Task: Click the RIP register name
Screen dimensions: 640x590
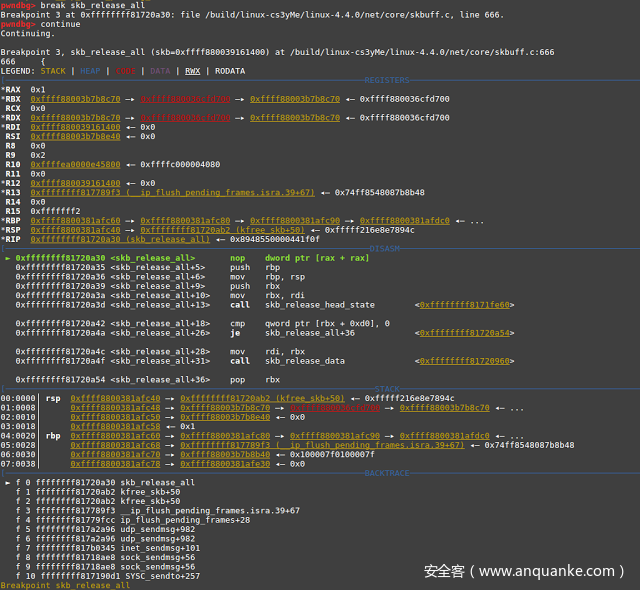Action: 12,240
